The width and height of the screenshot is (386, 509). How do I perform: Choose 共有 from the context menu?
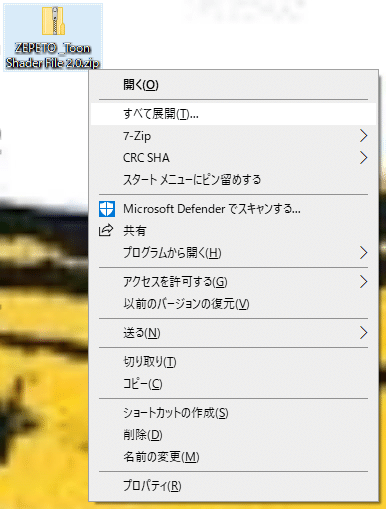(233, 231)
